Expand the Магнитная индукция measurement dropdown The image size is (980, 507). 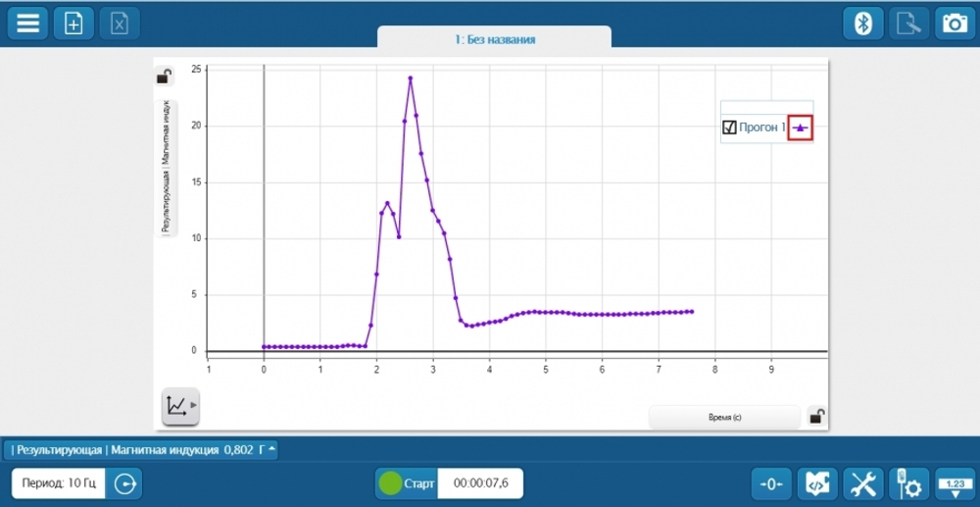coord(272,450)
